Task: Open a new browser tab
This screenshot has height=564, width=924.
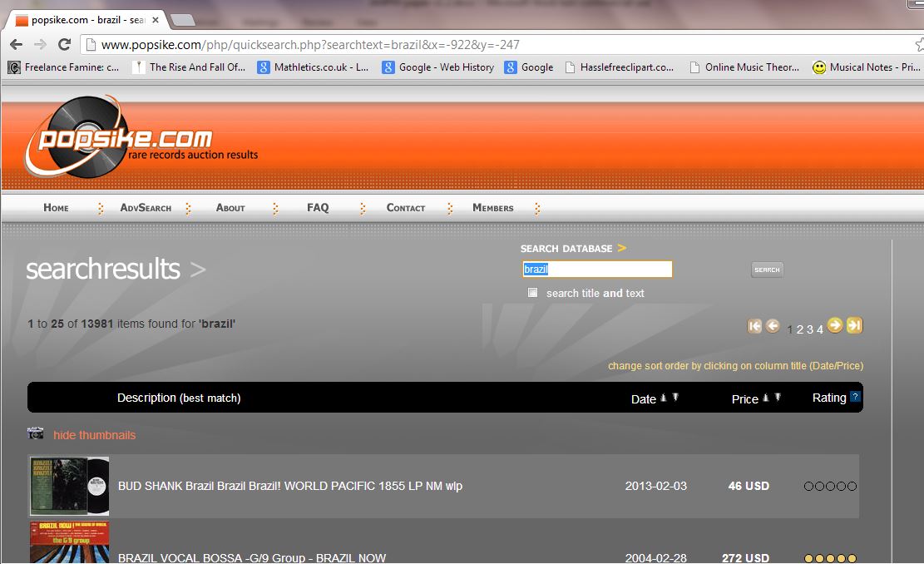Action: [183, 20]
